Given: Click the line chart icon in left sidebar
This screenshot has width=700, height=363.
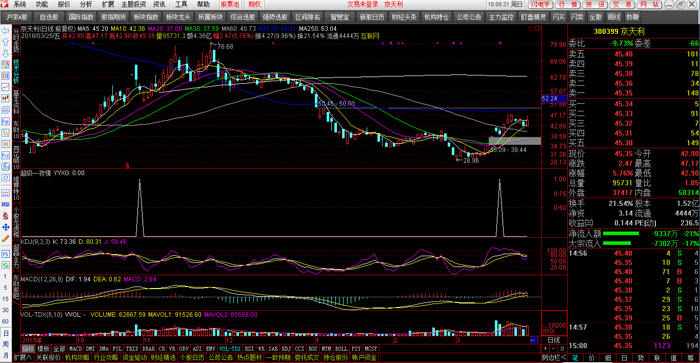Looking at the screenshot, I should tap(5, 87).
